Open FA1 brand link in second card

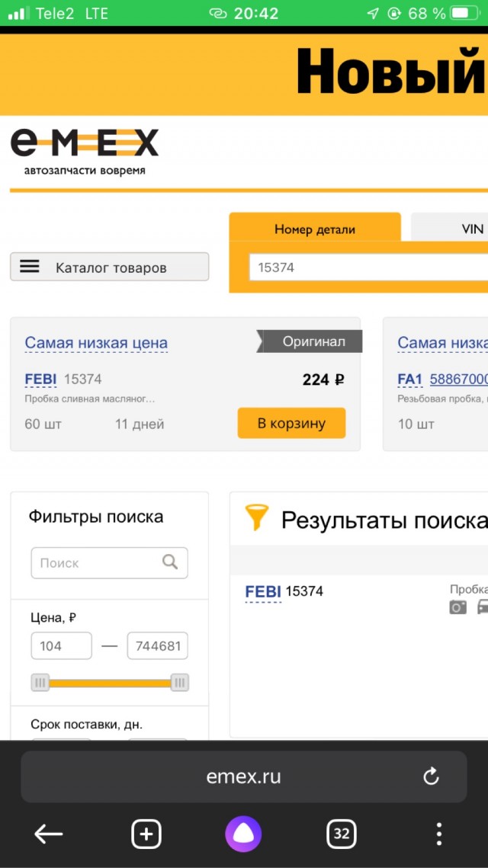tap(410, 380)
